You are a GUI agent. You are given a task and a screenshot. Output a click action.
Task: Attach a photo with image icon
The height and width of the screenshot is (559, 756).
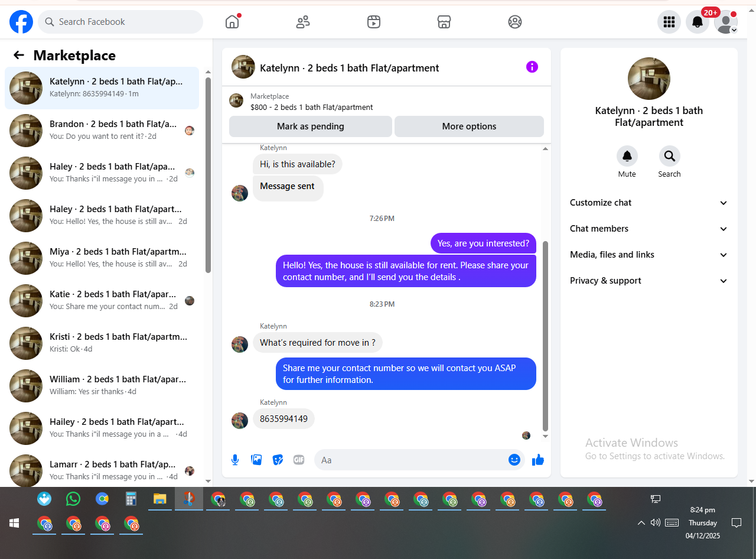click(256, 460)
